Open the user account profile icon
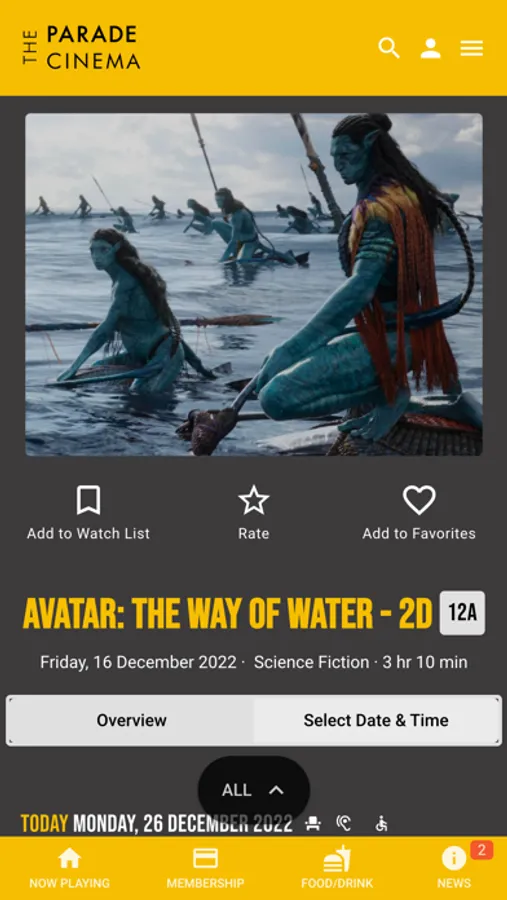Viewport: 507px width, 900px height. [x=430, y=48]
